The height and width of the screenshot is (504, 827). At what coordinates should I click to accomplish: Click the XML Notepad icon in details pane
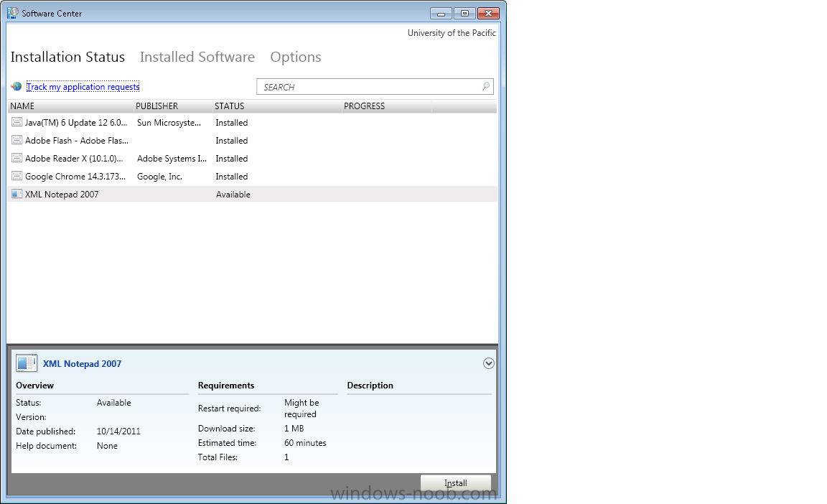pos(27,363)
